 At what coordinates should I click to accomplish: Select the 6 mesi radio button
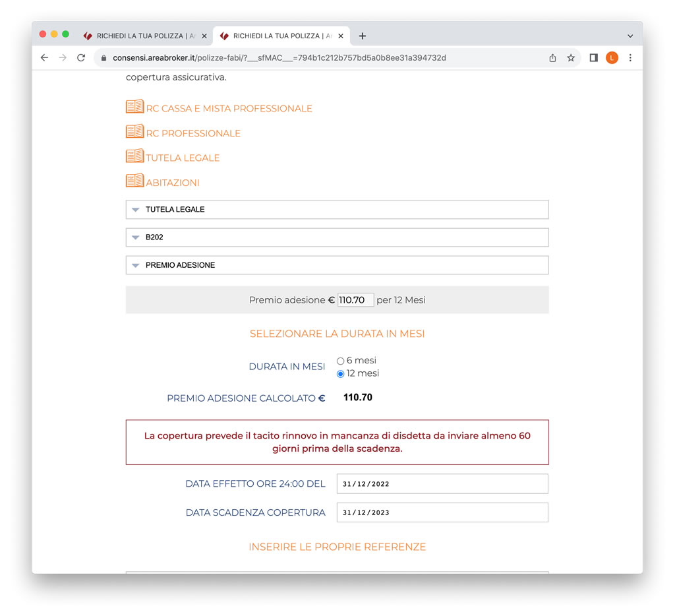(x=341, y=361)
